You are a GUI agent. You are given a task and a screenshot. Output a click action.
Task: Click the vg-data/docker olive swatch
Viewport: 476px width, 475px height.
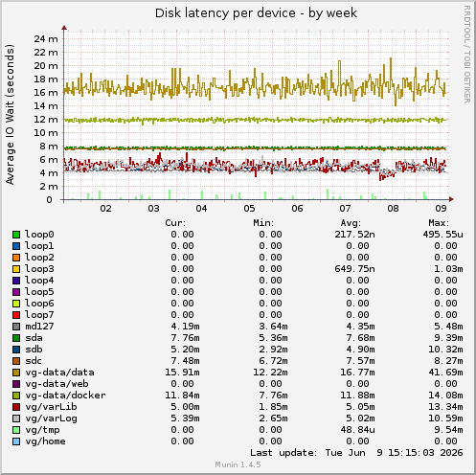16,396
